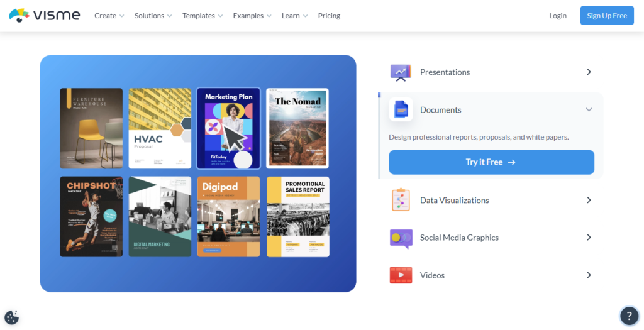Expand the Social Media Graphics chevron
The width and height of the screenshot is (644, 330).
589,237
